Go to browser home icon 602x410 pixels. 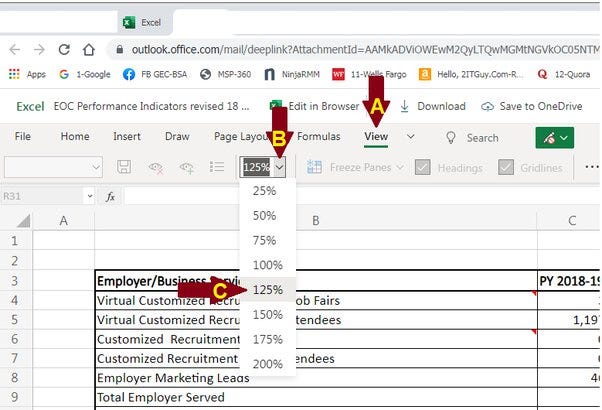pos(89,49)
